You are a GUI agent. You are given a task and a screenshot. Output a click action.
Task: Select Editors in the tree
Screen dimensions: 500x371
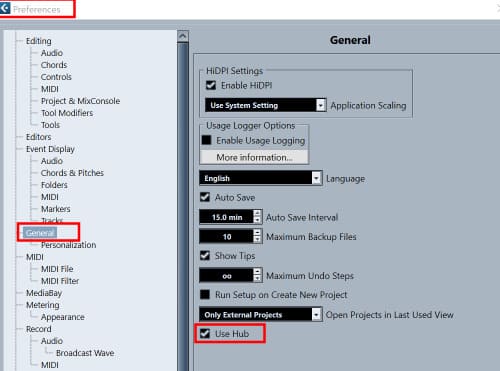(39, 137)
